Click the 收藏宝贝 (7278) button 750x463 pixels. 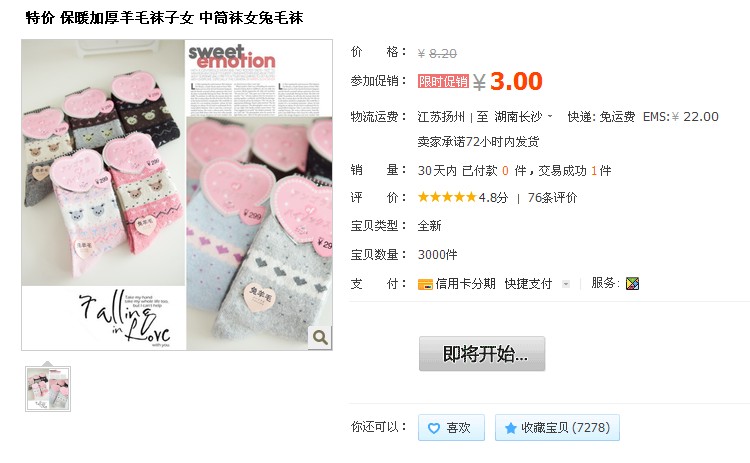coord(557,428)
